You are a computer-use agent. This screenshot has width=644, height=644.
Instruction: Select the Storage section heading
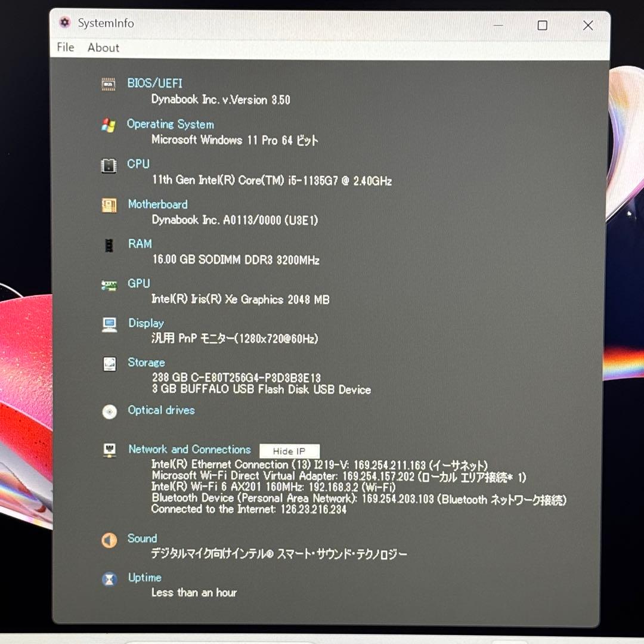coord(146,362)
